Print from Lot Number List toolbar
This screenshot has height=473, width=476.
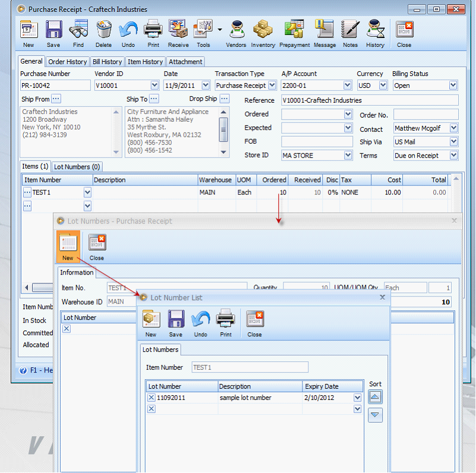tap(226, 323)
